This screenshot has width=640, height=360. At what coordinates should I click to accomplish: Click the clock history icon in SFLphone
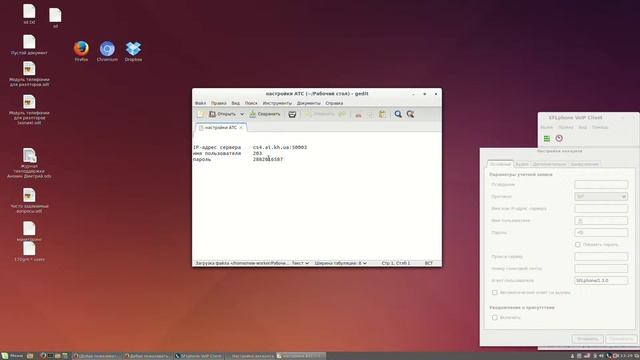(559, 139)
